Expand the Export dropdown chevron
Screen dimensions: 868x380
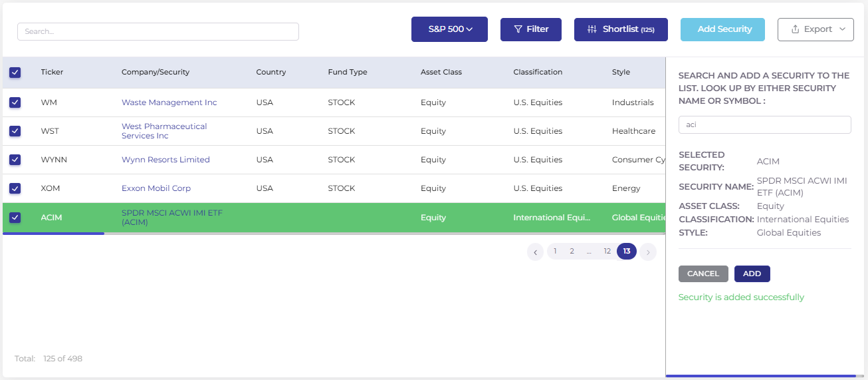click(x=842, y=29)
